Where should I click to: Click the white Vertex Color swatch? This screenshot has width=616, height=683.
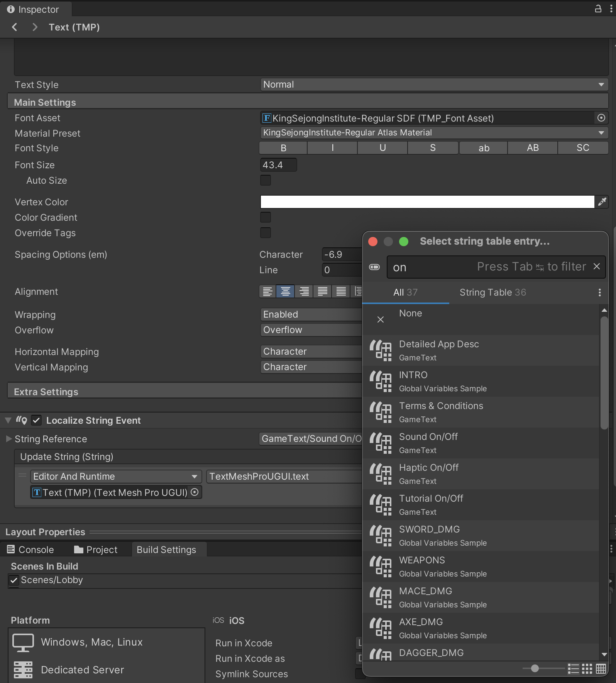tap(427, 202)
